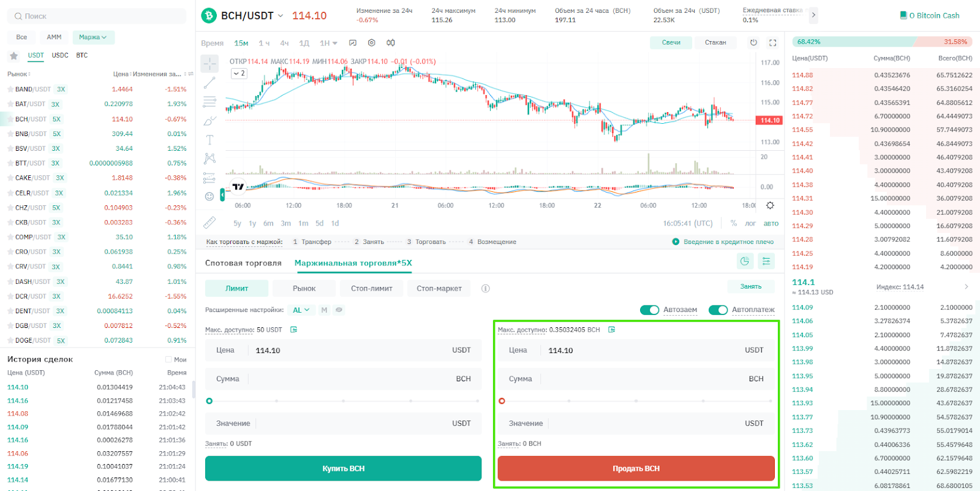Collapse the drawing toolbar green handle
The height and width of the screenshot is (491, 980).
222,195
